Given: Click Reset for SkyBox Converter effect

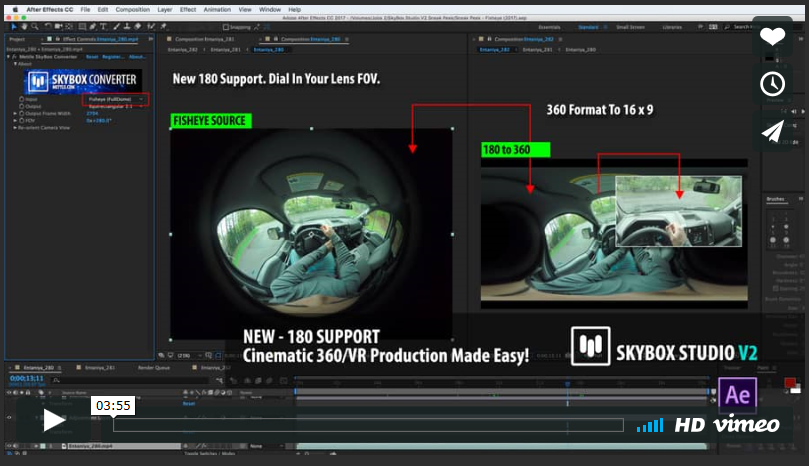Looking at the screenshot, I should tap(92, 57).
